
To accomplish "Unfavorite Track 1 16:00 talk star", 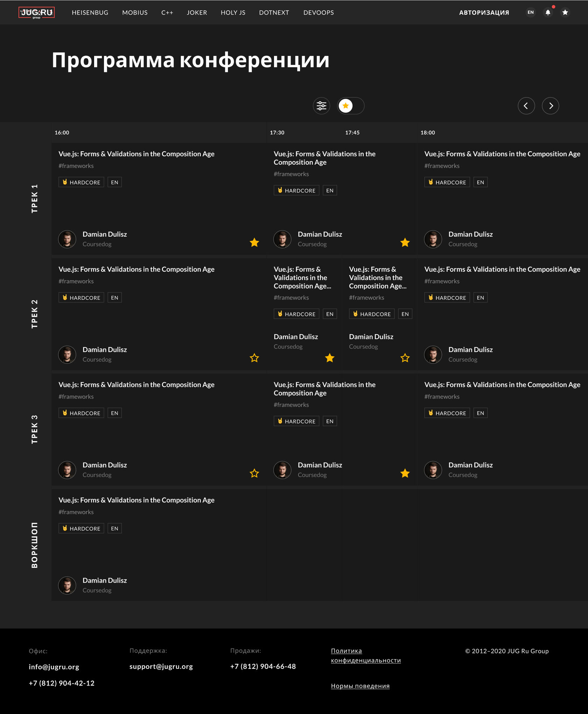I will pos(254,242).
